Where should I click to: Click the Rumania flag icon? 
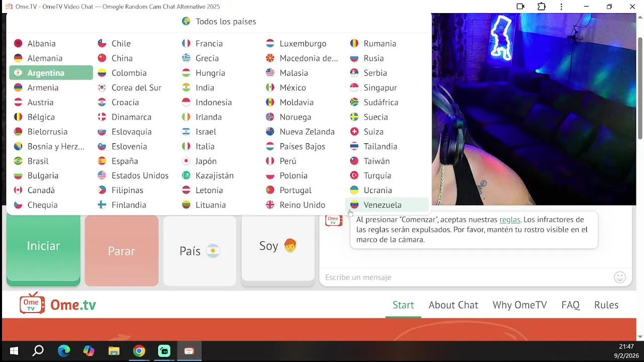[x=354, y=44]
